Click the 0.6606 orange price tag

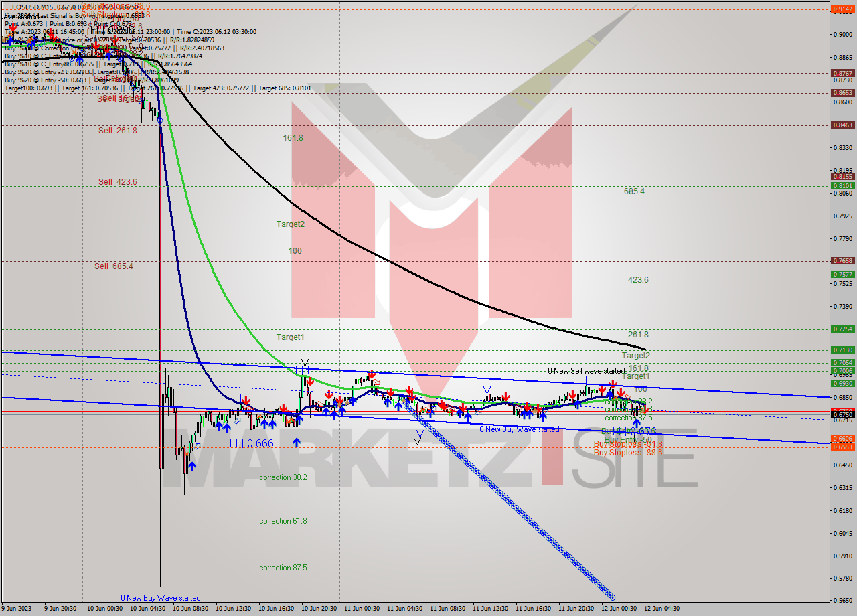point(842,439)
